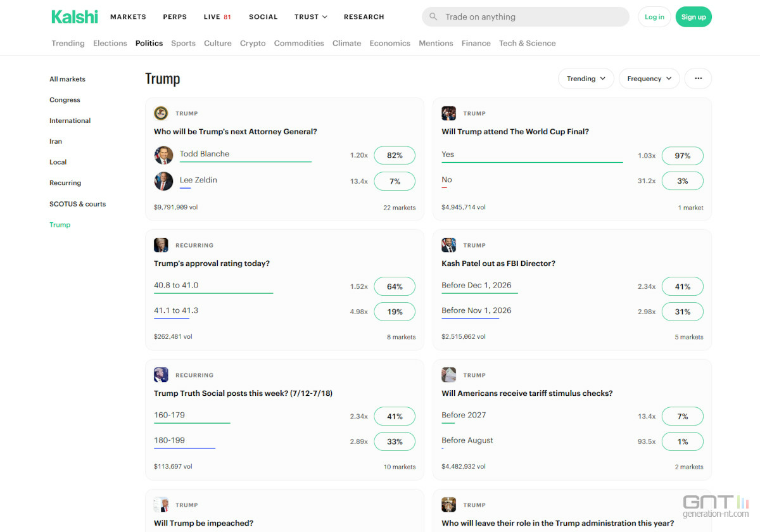Select SCOTUS & courts in sidebar
This screenshot has width=760, height=532.
click(77, 204)
